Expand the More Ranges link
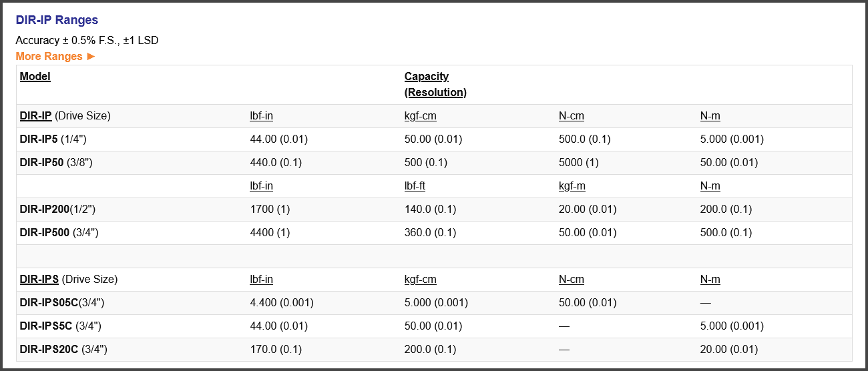This screenshot has height=371, width=868. 55,57
